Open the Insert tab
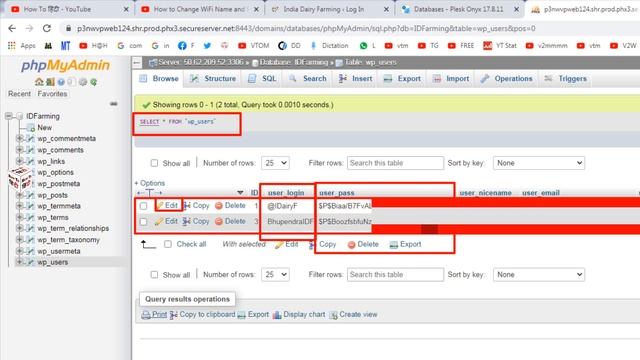The height and width of the screenshot is (360, 640). (x=356, y=79)
